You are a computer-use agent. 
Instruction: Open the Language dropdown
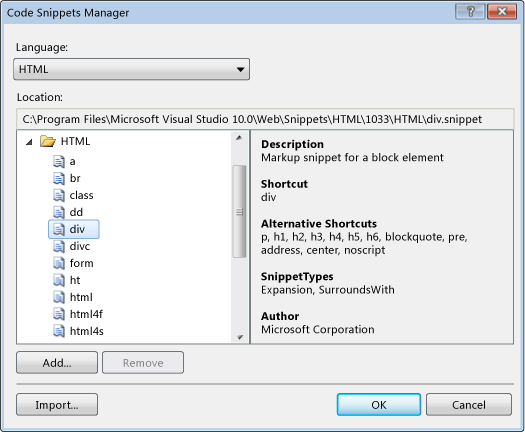pos(132,69)
